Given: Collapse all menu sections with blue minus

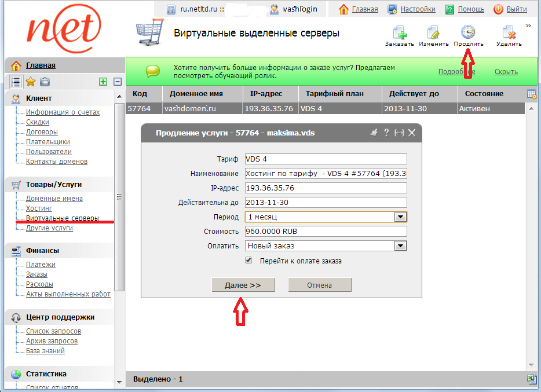Looking at the screenshot, I should coord(117,82).
